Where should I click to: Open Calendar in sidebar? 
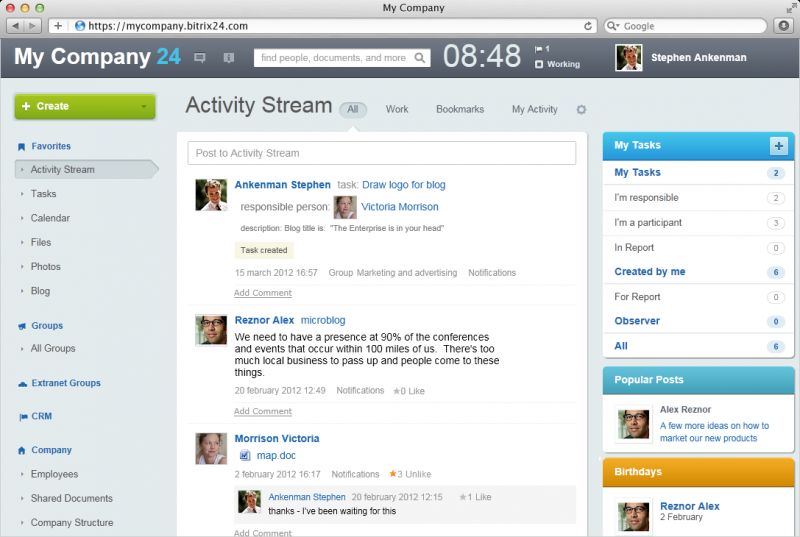50,218
